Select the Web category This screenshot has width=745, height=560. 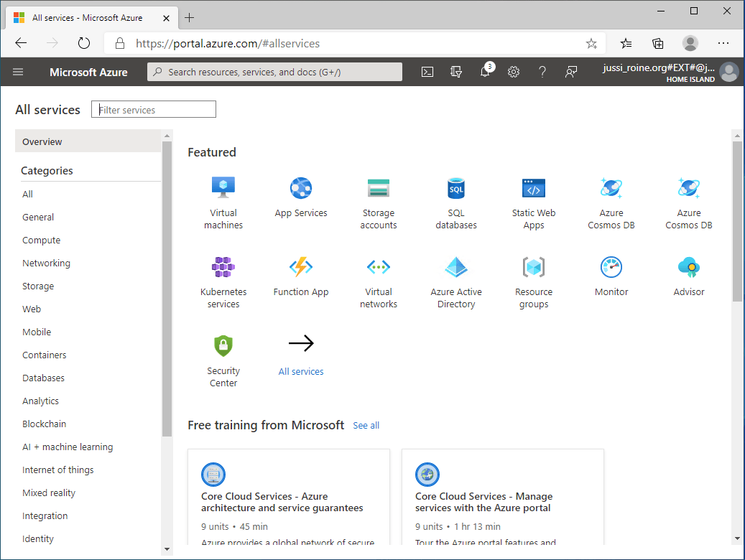coord(32,309)
